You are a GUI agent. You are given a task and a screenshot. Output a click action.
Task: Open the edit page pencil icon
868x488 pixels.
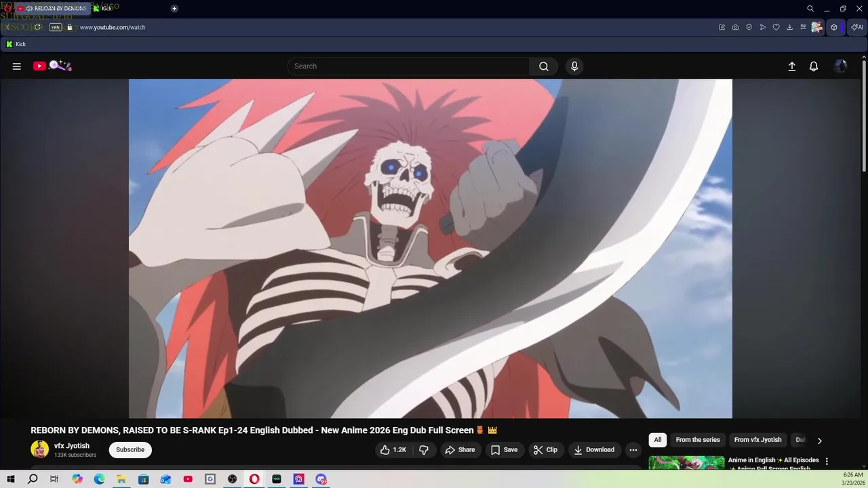722,27
